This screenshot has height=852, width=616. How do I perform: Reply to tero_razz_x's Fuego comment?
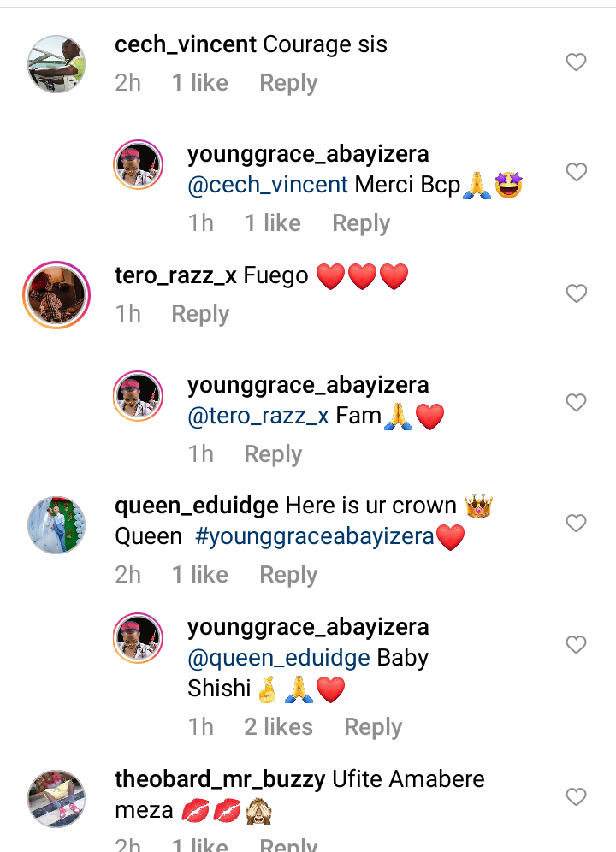200,314
